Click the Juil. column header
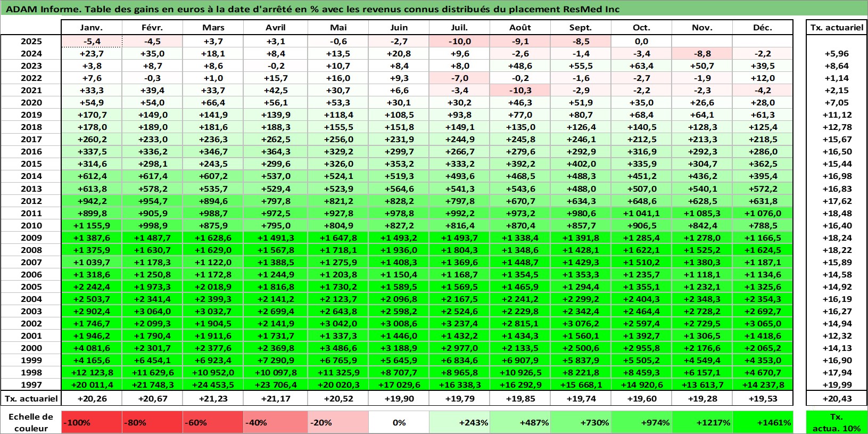Screen dimensions: 868x434 (459, 27)
